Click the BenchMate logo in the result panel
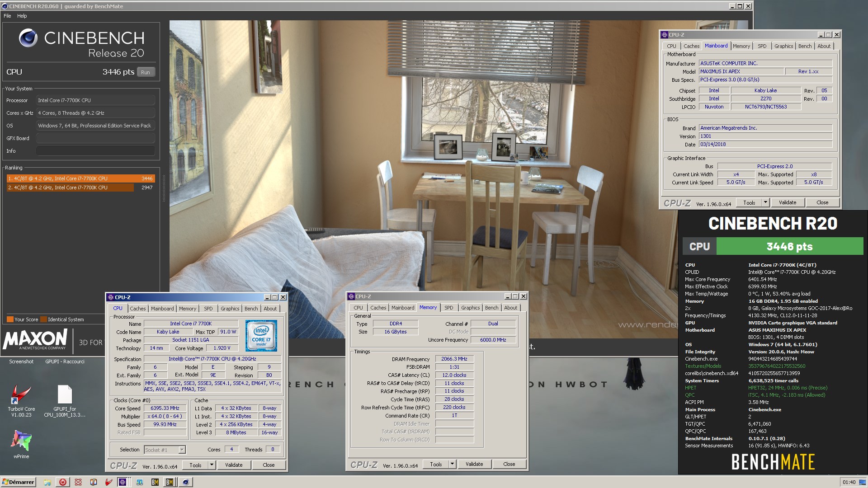868x488 pixels. [x=773, y=462]
